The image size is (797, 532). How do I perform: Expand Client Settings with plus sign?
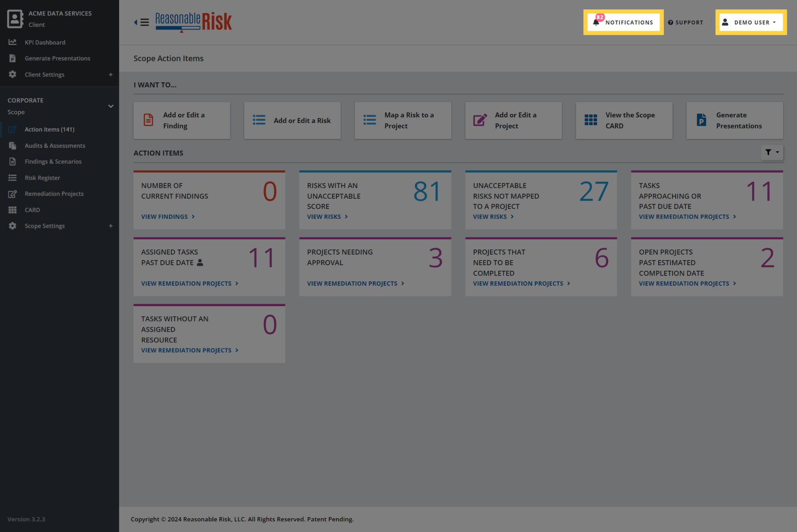tap(111, 74)
